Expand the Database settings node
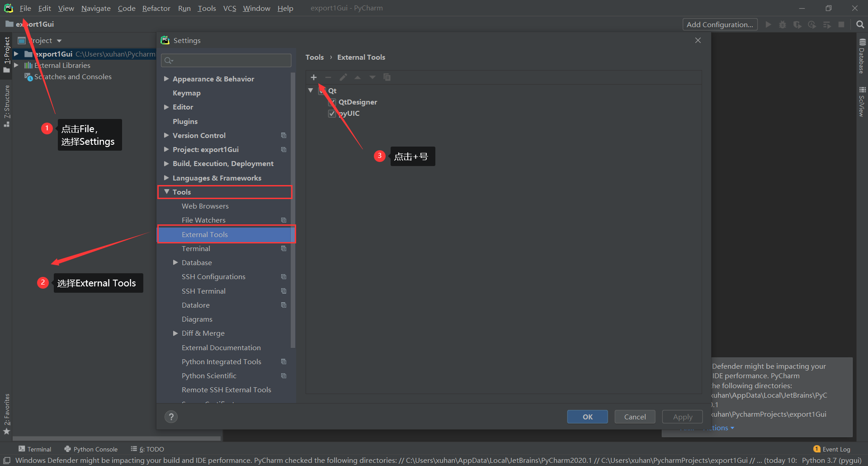Screen dimensions: 868x466 pos(175,262)
